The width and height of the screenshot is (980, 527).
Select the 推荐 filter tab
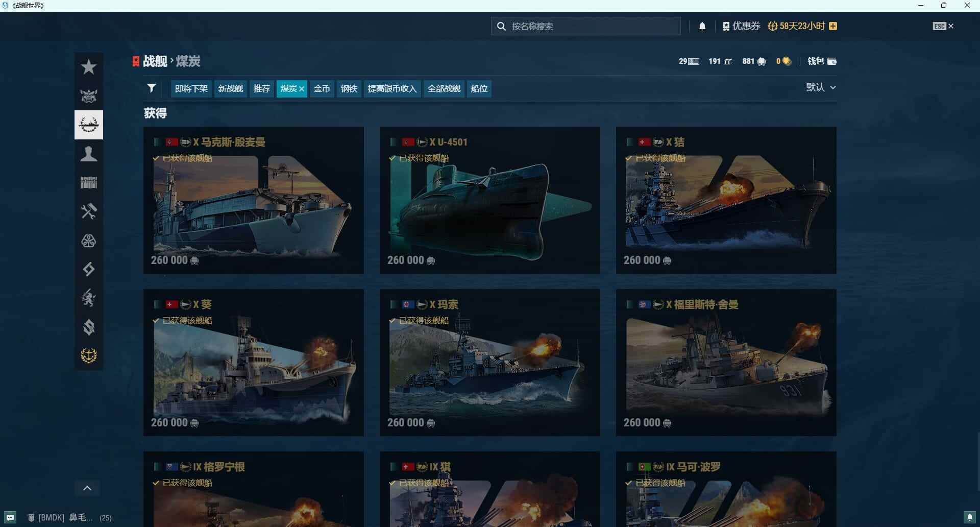262,89
